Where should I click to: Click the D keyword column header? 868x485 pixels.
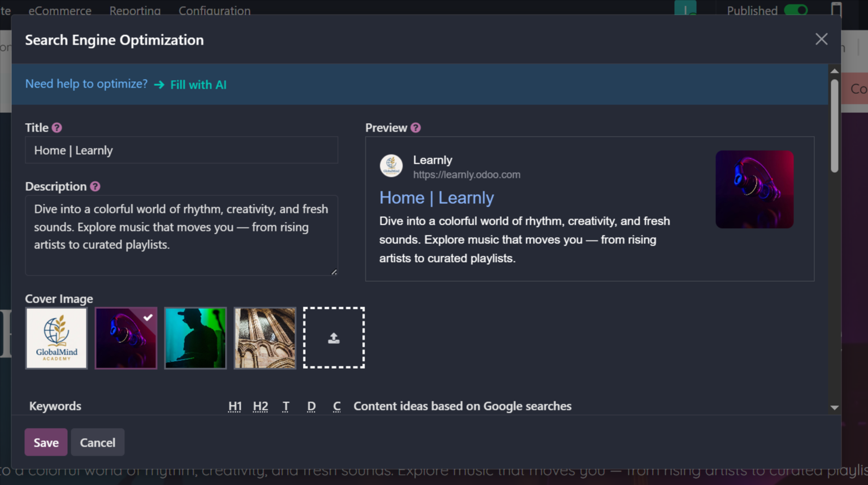click(x=311, y=407)
